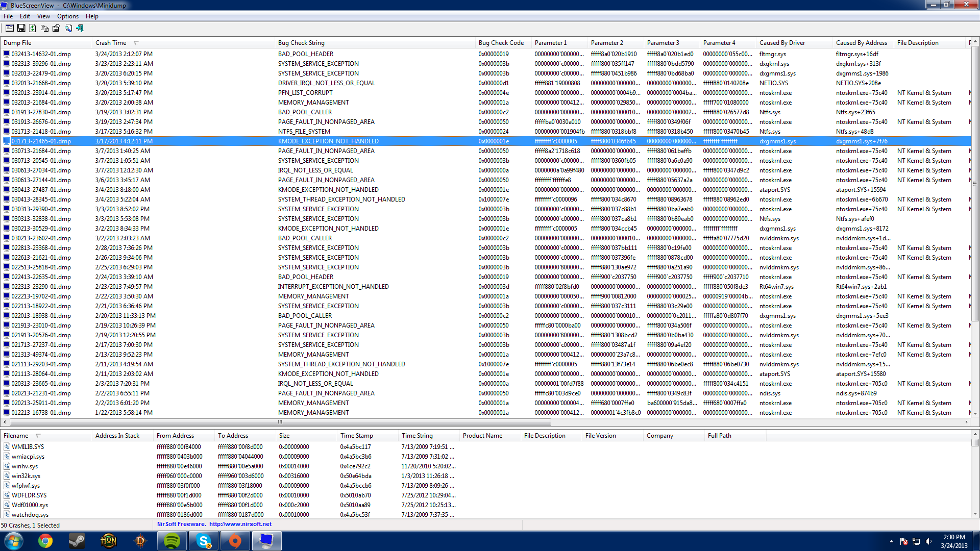Image resolution: width=980 pixels, height=551 pixels.
Task: Open Origin from the taskbar
Action: click(x=235, y=541)
